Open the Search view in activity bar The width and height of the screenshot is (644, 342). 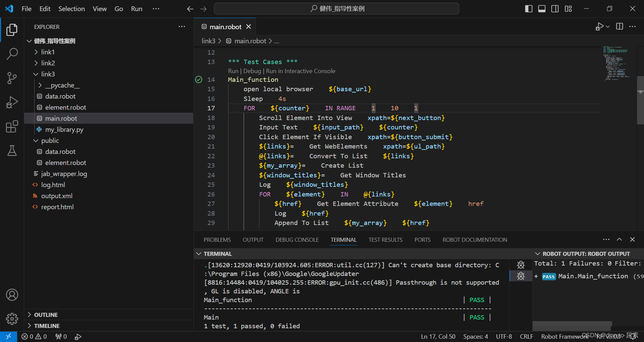pyautogui.click(x=12, y=54)
